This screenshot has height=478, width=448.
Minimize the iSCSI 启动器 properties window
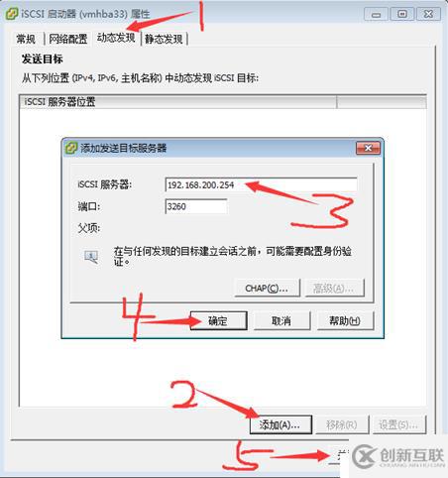point(376,14)
